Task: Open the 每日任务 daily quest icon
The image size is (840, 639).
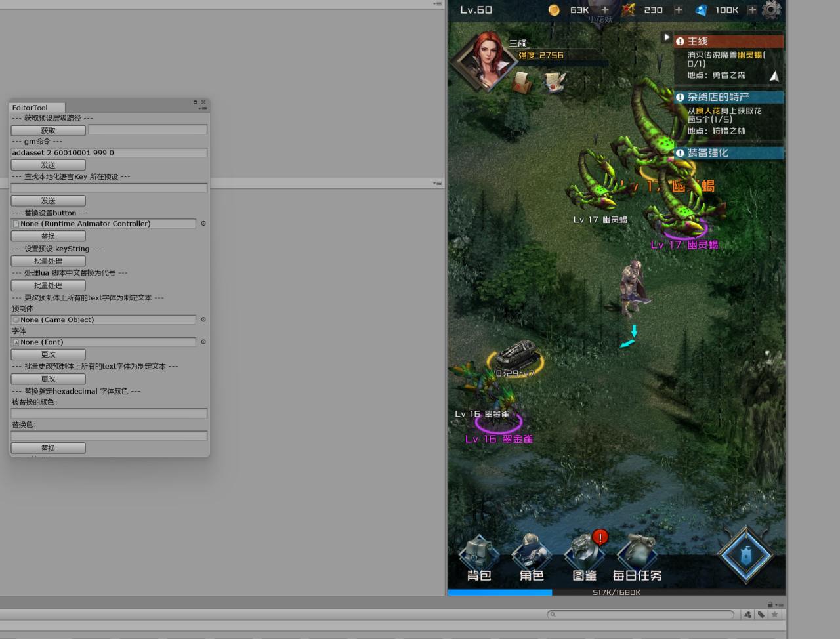Action: coord(637,558)
